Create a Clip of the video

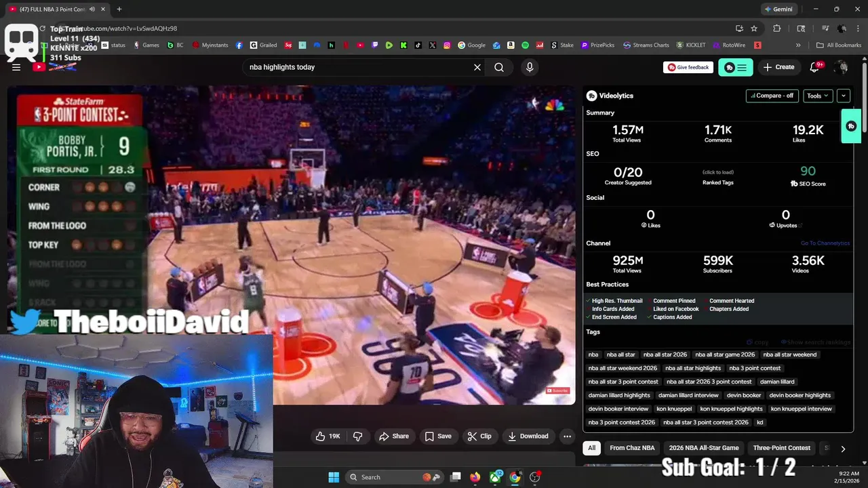(x=479, y=436)
